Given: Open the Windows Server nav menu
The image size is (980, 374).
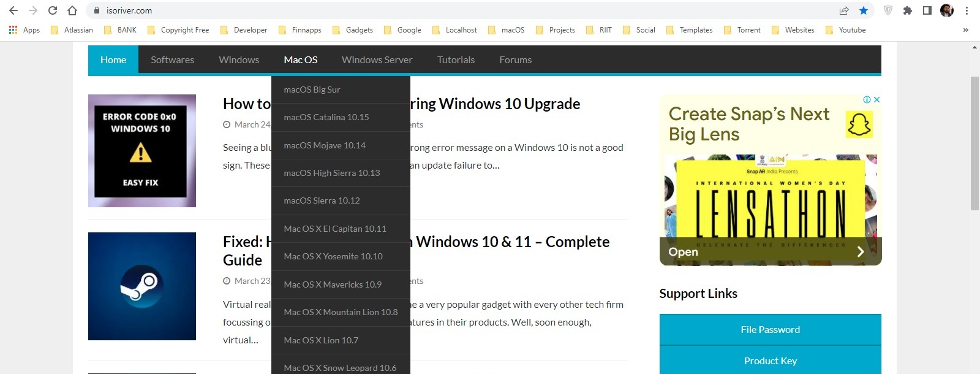Looking at the screenshot, I should coord(377,59).
